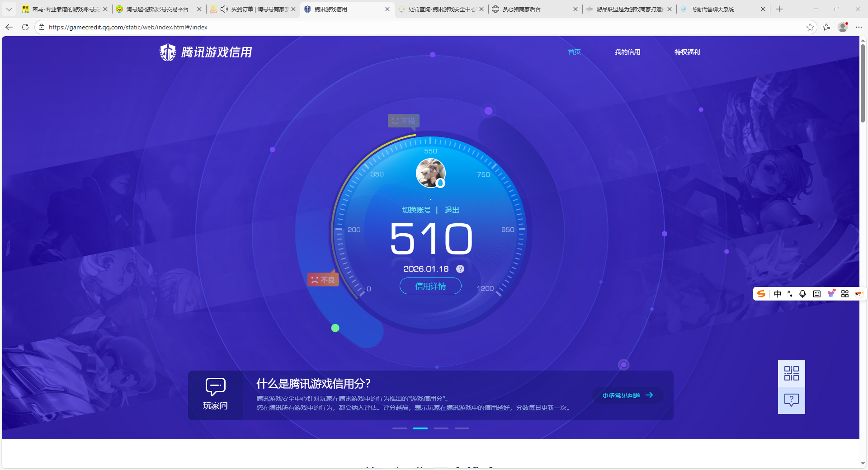Click the 更多常见问题 link
The width and height of the screenshot is (868, 470).
coord(626,395)
